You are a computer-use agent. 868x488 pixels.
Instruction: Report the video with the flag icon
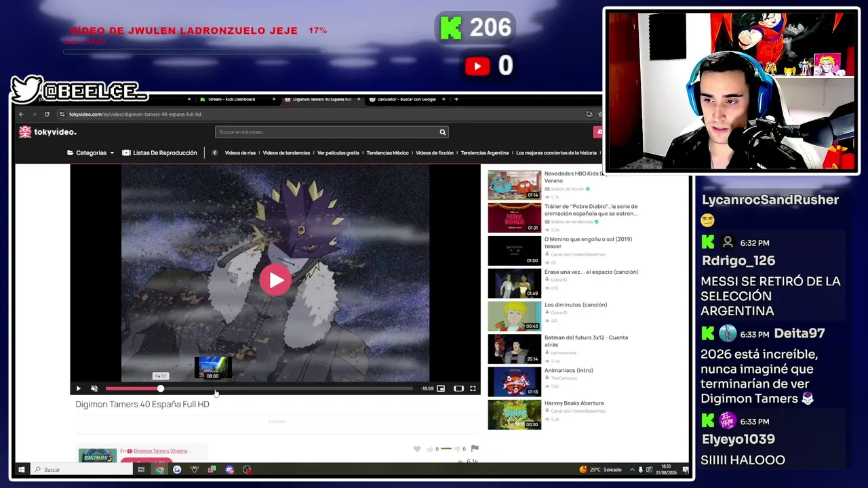point(475,449)
